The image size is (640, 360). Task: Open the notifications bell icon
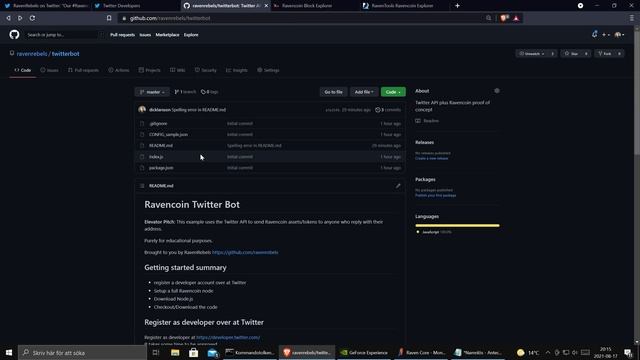594,35
